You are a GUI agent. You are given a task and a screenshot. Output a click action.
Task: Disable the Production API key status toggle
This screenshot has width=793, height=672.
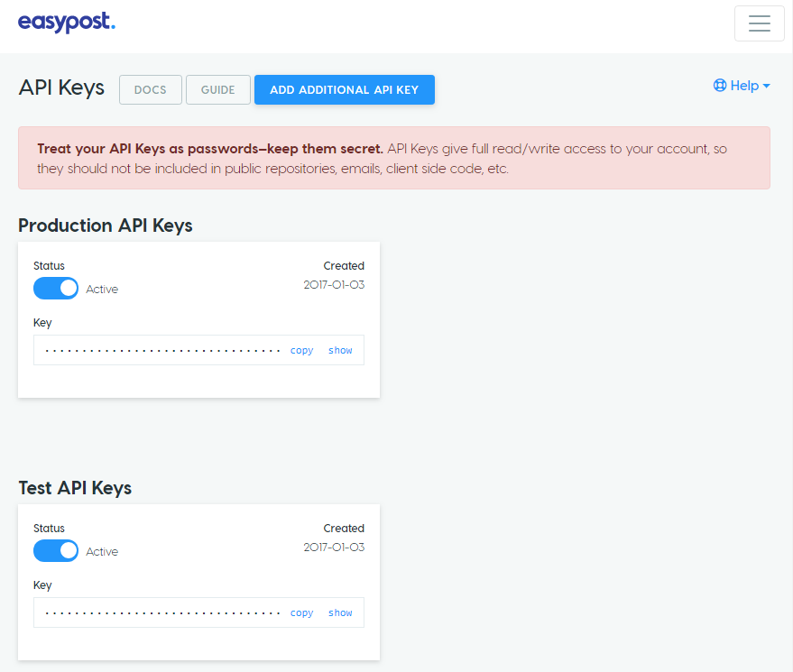tap(56, 289)
